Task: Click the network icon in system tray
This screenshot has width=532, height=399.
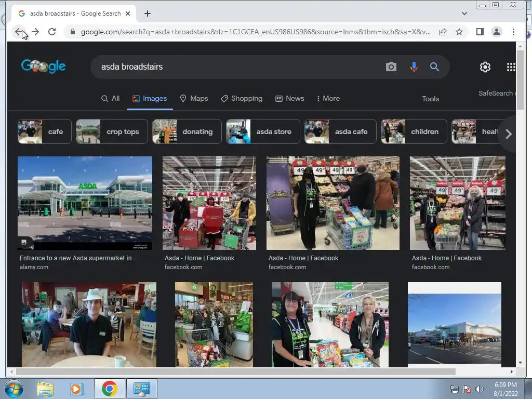Action: [454, 389]
